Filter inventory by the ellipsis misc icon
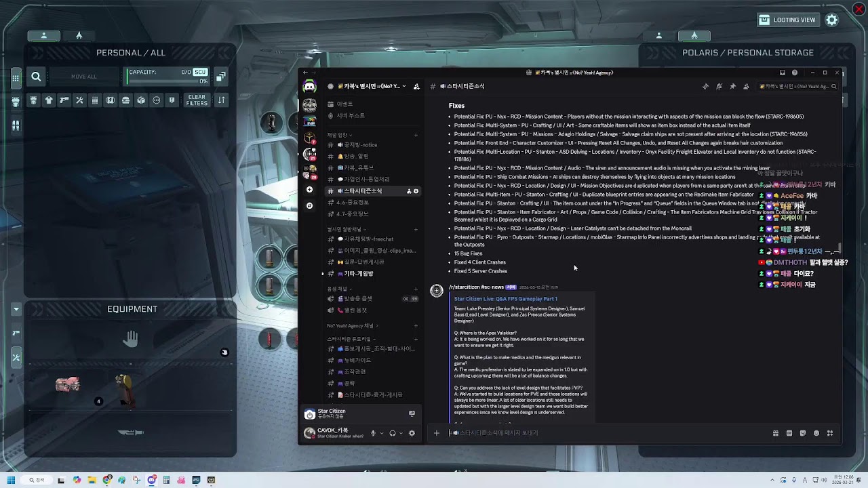The image size is (868, 488). 157,100
